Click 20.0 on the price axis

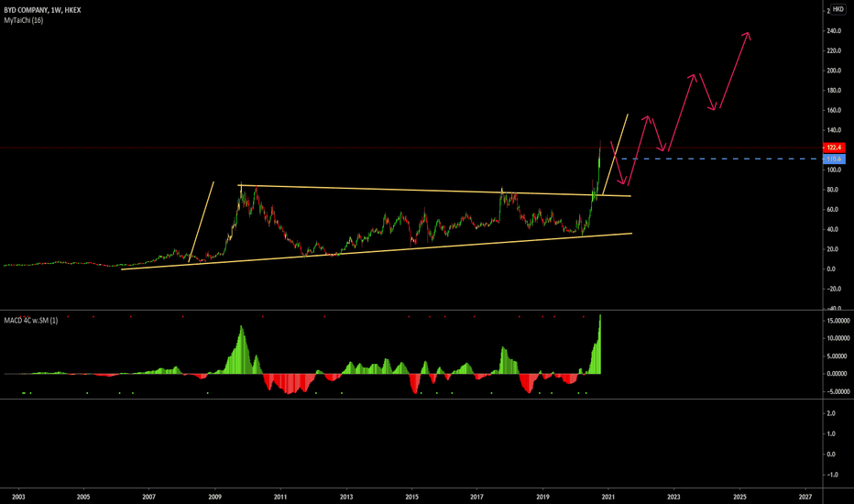pyautogui.click(x=832, y=249)
